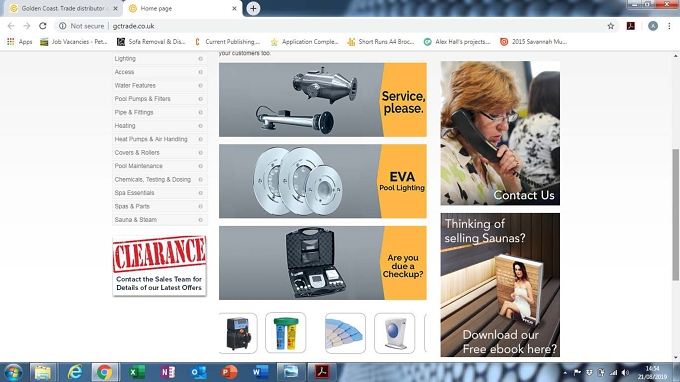Click the volume speaker tray icon

(x=625, y=372)
